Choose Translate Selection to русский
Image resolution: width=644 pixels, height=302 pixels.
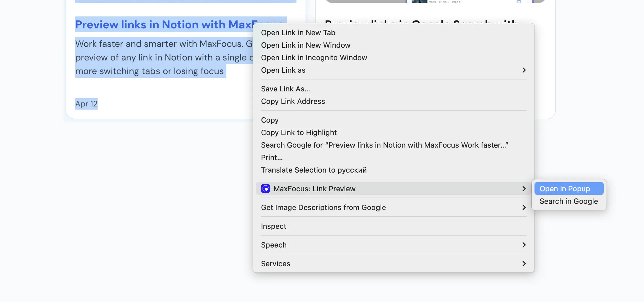(393, 170)
